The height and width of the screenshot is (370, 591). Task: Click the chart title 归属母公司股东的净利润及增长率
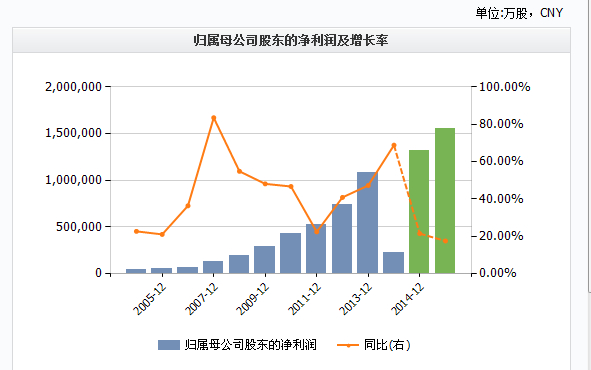pos(291,40)
